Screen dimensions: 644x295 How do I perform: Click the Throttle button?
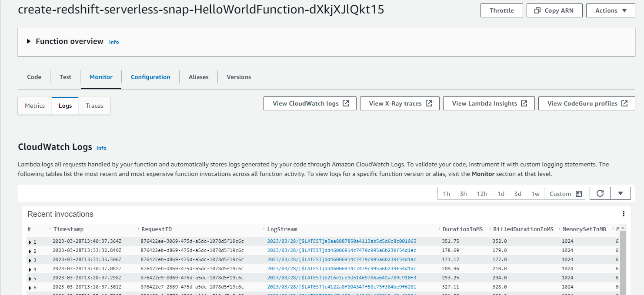click(x=501, y=10)
